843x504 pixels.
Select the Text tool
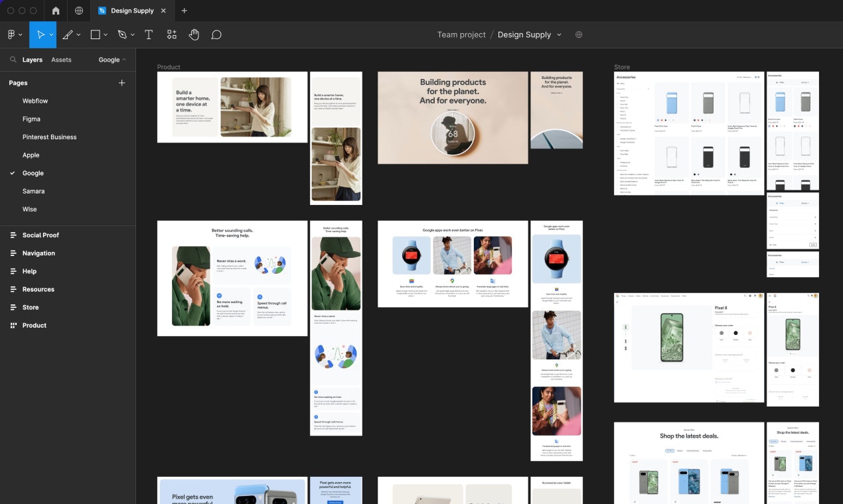(149, 34)
